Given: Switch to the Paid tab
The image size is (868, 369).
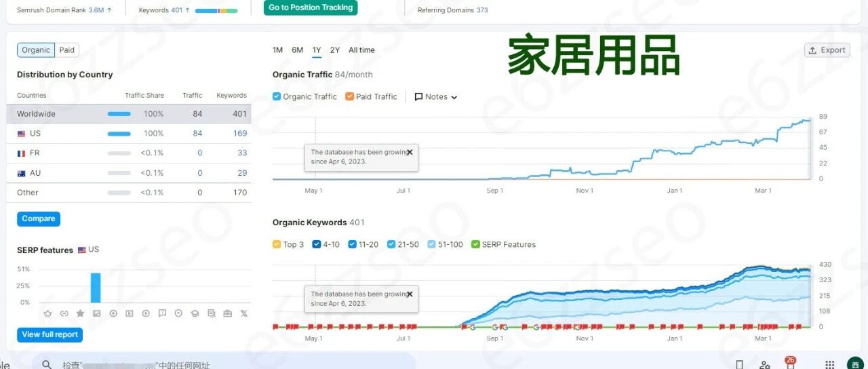Looking at the screenshot, I should coord(66,50).
